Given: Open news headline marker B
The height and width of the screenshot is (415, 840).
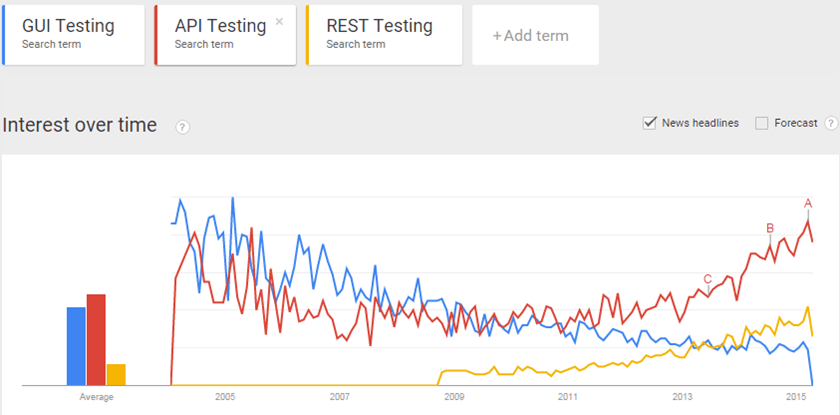Looking at the screenshot, I should (x=770, y=228).
